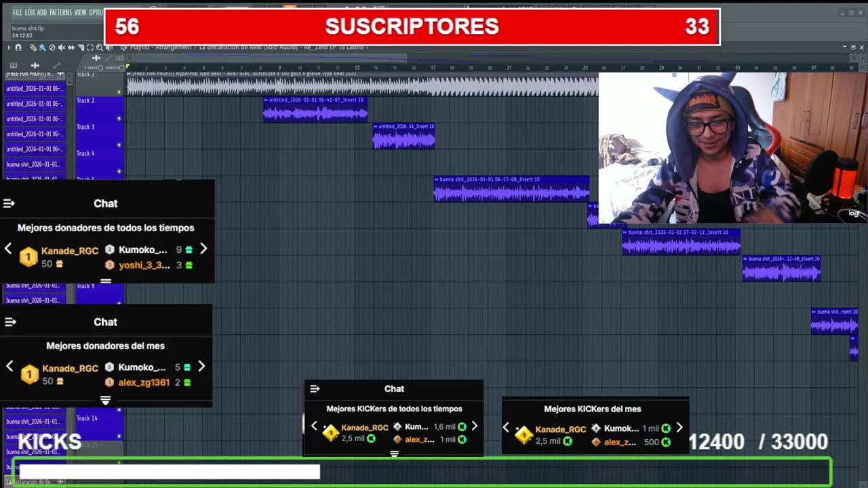Select the buena shit 07-02-12_Insert 10 clip
868x488 pixels.
681,242
